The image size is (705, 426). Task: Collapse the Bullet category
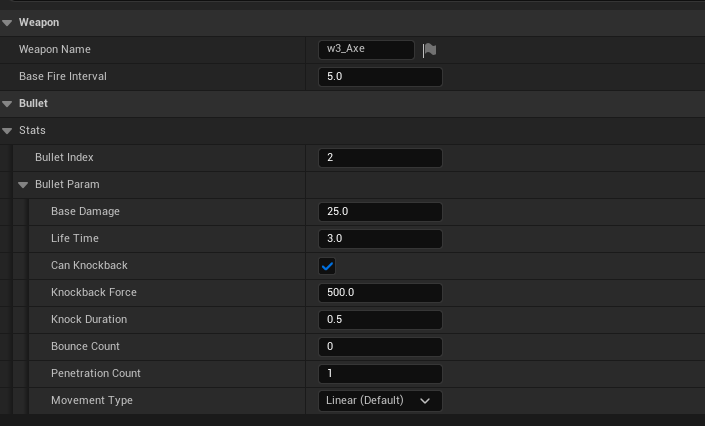pyautogui.click(x=7, y=104)
